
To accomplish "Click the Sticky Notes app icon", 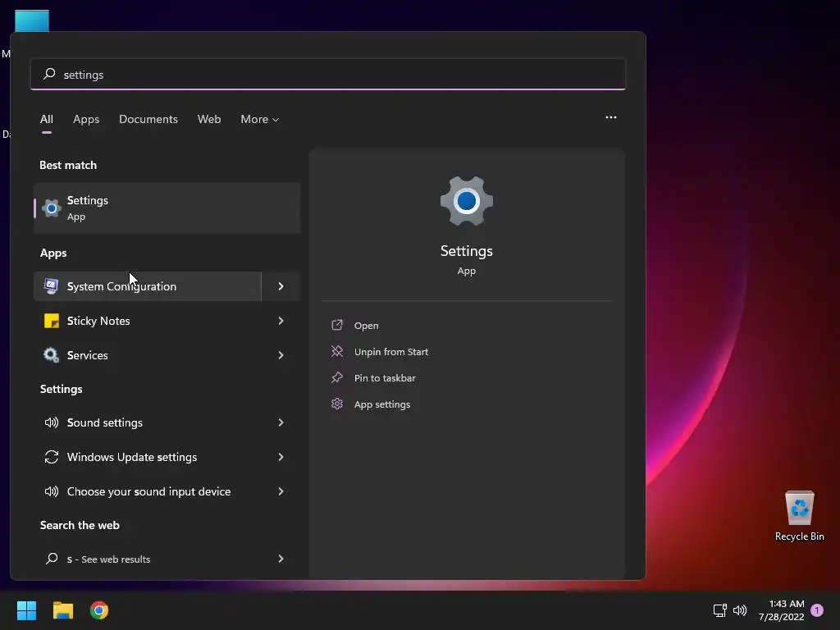I will click(52, 321).
